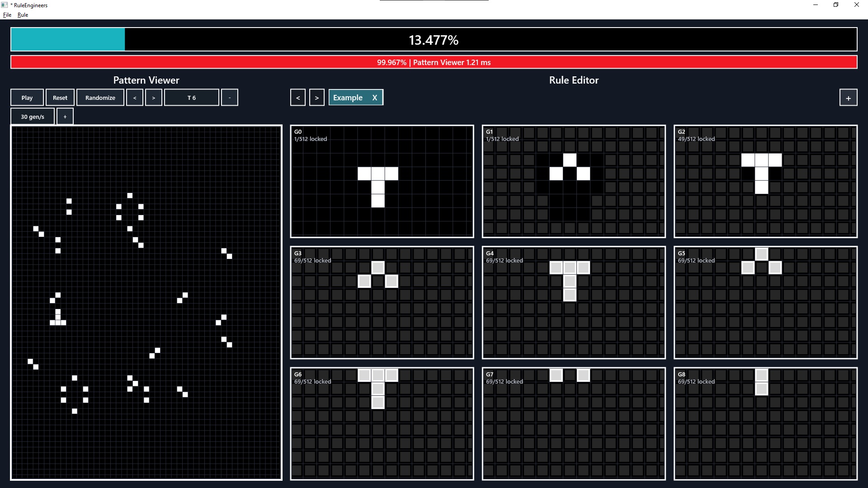Screen dimensions: 868x488
Task: Toggle the left live cell in G7
Action: click(x=556, y=375)
